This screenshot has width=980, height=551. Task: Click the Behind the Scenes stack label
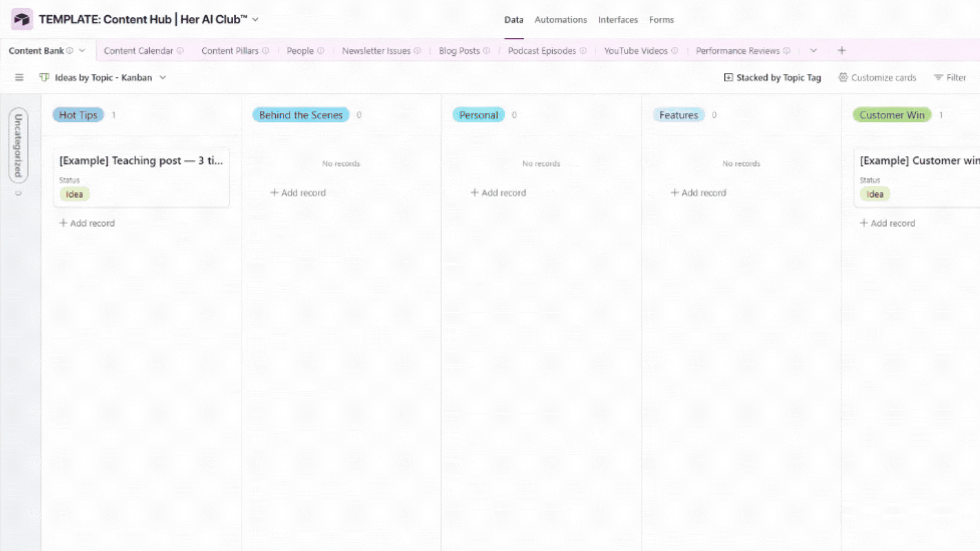(x=301, y=115)
